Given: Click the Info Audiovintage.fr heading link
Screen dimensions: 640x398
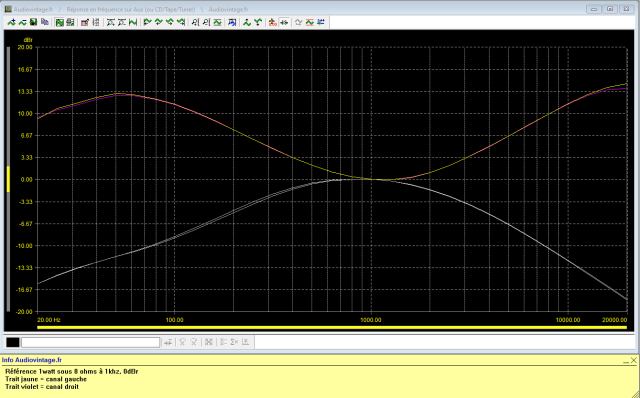Looking at the screenshot, I should (32, 360).
